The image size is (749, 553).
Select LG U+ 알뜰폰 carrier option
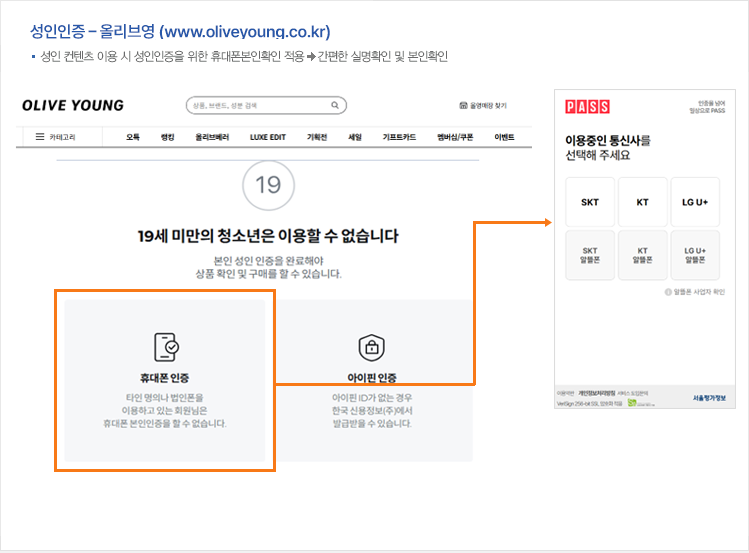coord(695,255)
